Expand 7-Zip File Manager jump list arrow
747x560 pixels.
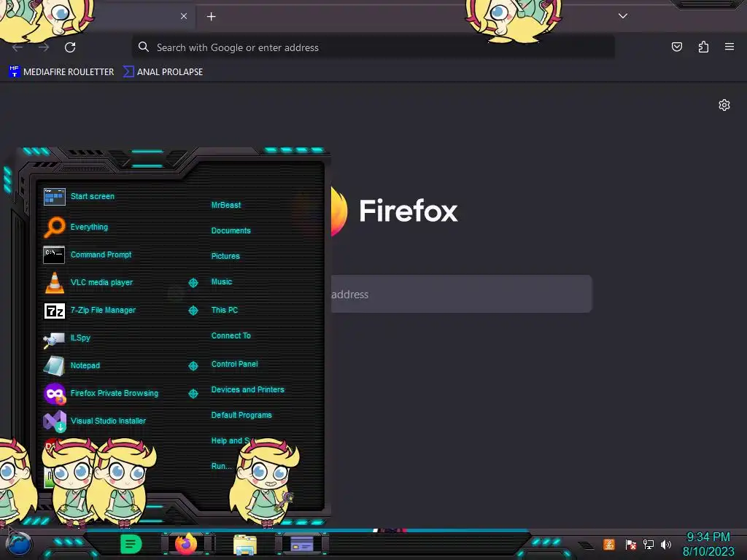193,311
